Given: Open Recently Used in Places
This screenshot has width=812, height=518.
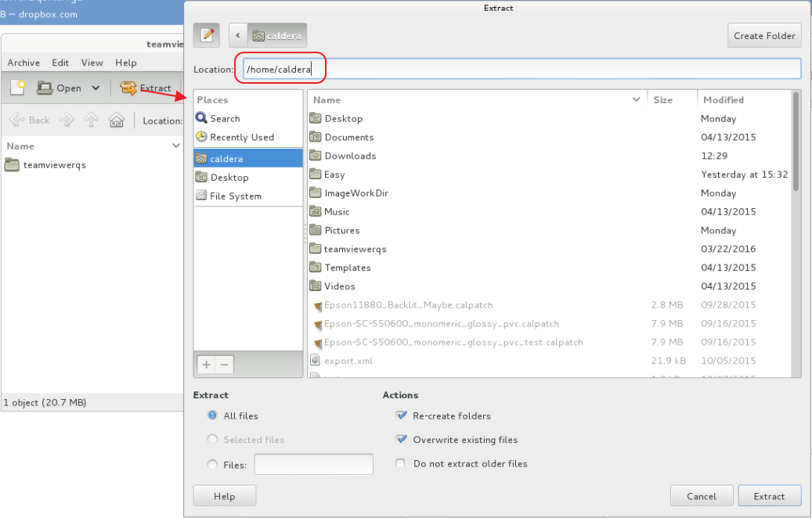Looking at the screenshot, I should pyautogui.click(x=241, y=137).
